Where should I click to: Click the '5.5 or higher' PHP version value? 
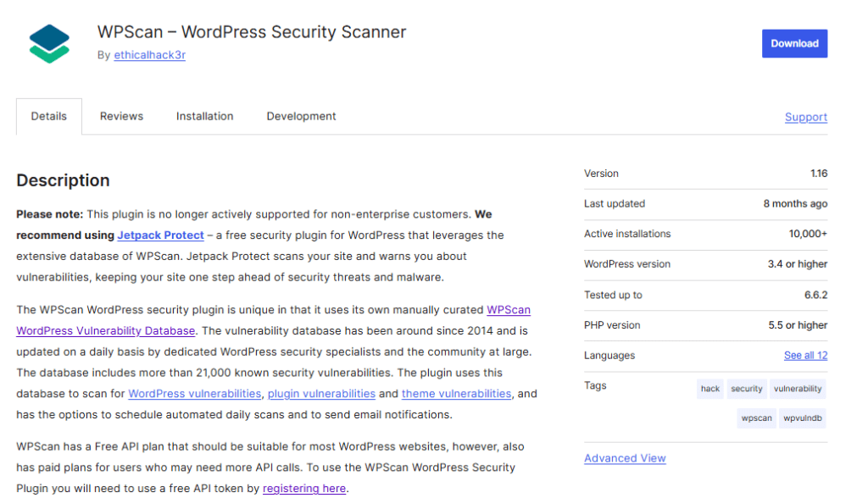(x=798, y=325)
